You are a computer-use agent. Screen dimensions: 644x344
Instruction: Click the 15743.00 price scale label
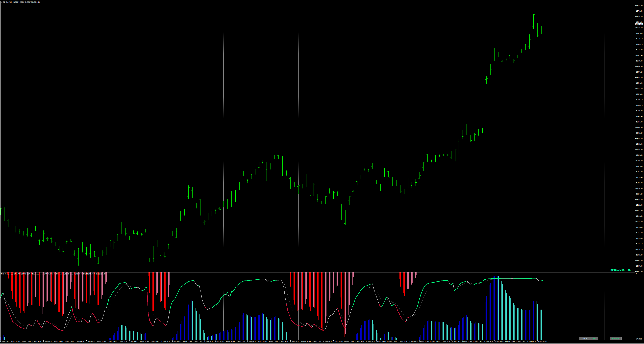tap(639, 6)
